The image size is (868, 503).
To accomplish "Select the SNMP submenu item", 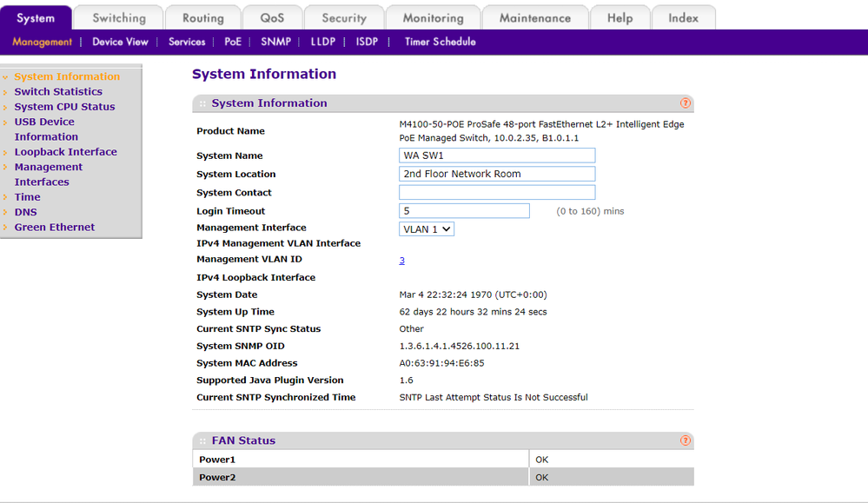I will tap(275, 42).
